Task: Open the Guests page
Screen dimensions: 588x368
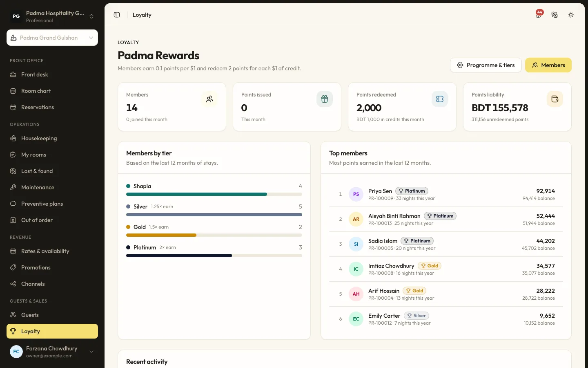Action: coord(52,315)
